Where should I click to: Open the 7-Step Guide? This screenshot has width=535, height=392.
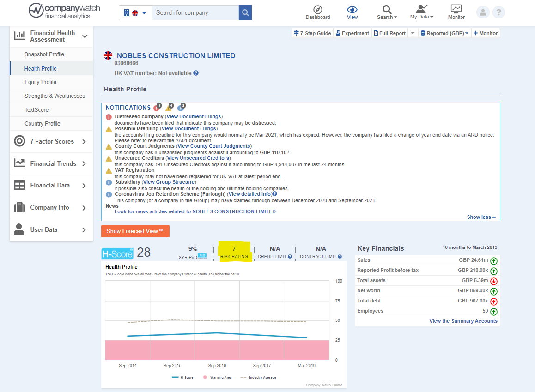(x=312, y=33)
